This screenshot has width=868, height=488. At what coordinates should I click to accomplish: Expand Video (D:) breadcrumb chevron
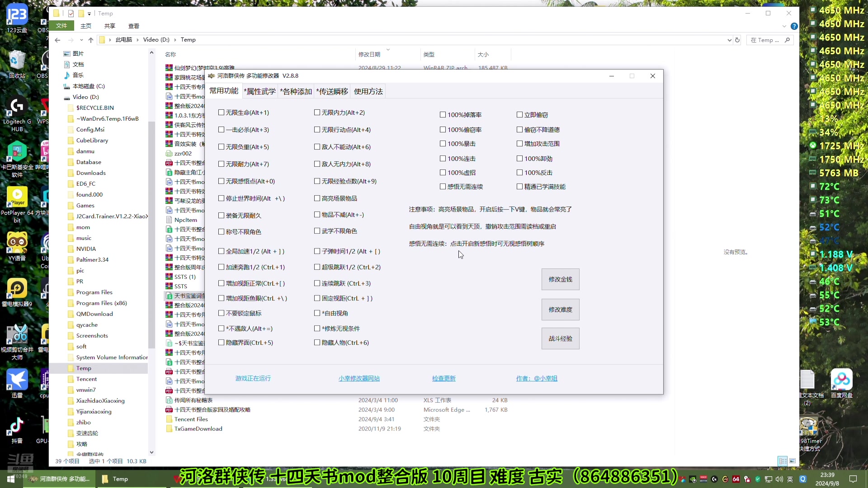click(x=175, y=40)
